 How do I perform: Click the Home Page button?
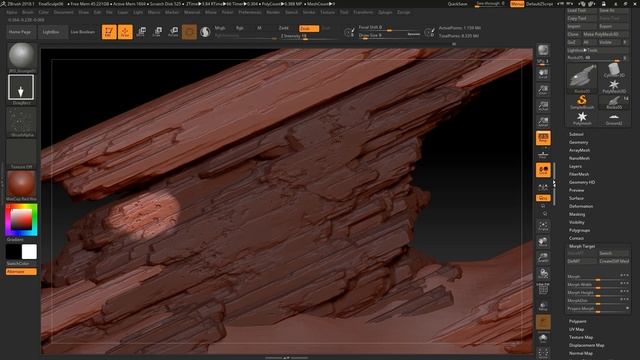[20, 32]
